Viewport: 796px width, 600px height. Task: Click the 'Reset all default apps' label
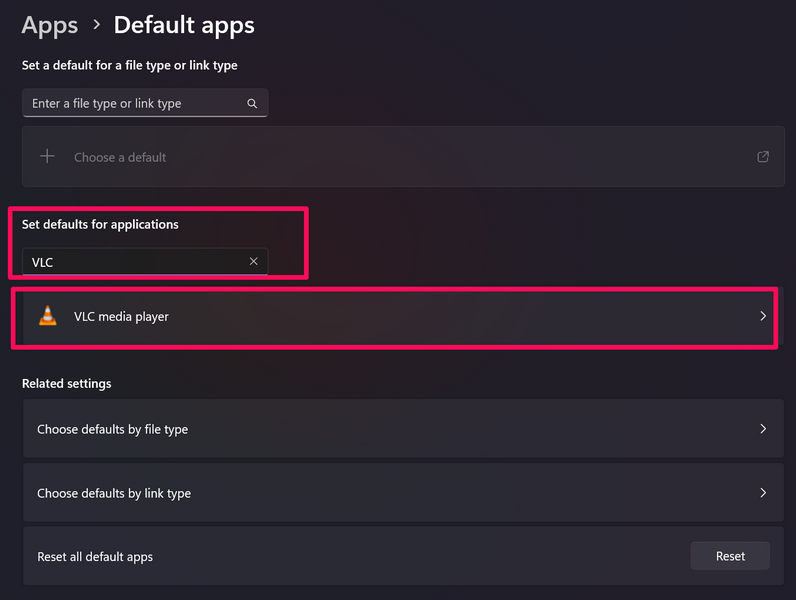[x=95, y=557]
